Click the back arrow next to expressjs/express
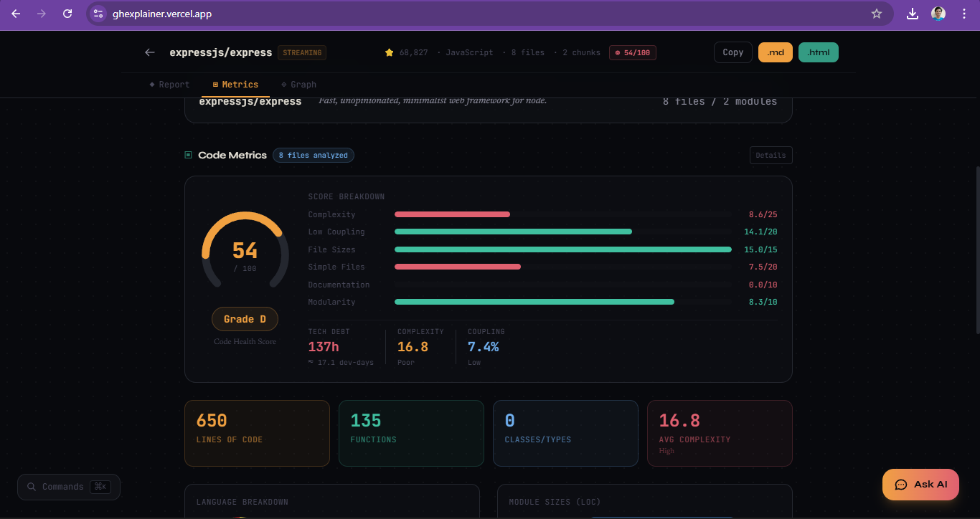 (149, 52)
